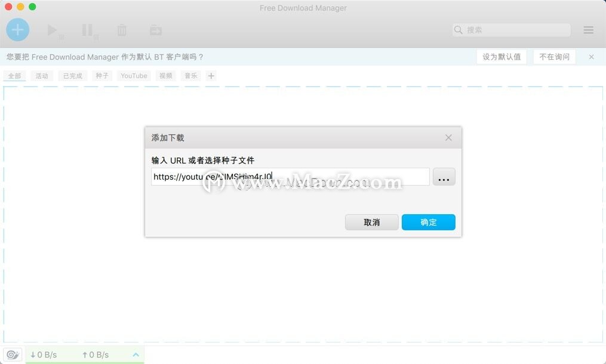Open the hamburger menu icon
The image size is (606, 364).
pyautogui.click(x=588, y=29)
